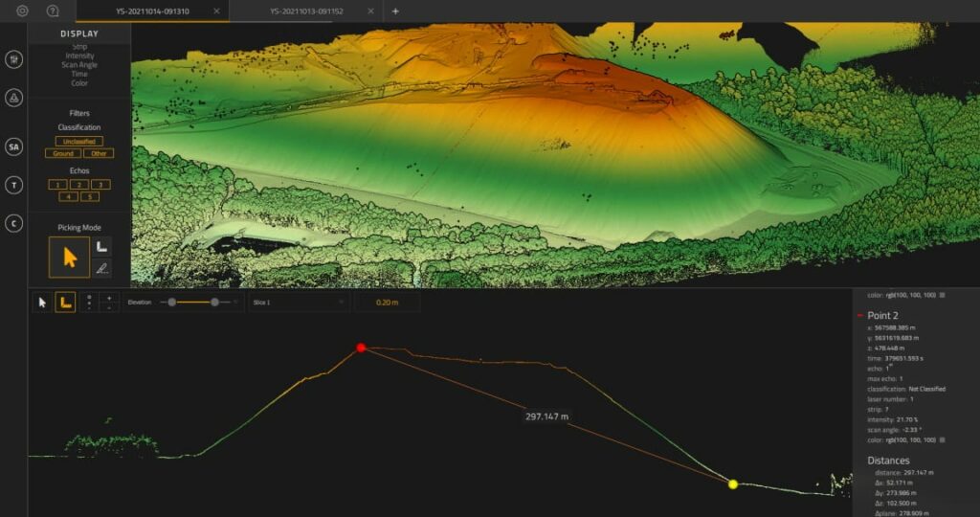Open the Slice 1 dropdown
Image resolution: width=980 pixels, height=517 pixels.
(x=300, y=302)
